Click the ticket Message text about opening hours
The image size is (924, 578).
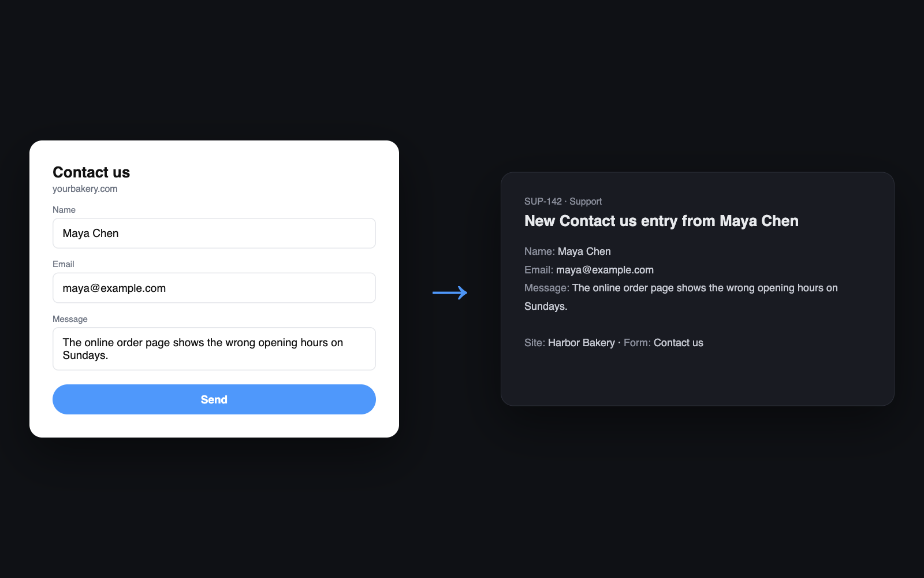[x=681, y=297]
